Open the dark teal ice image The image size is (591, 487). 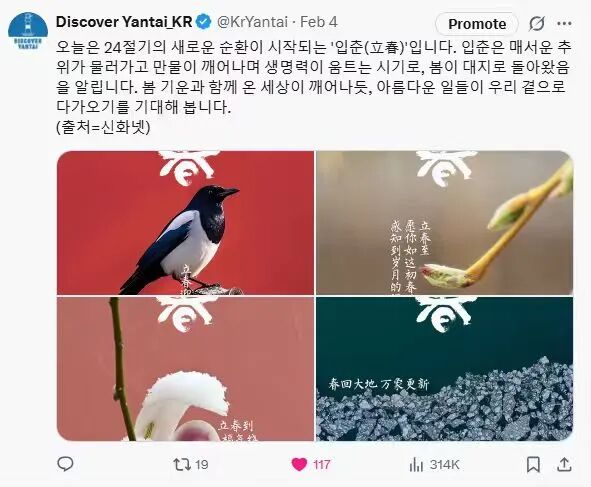pyautogui.click(x=444, y=369)
